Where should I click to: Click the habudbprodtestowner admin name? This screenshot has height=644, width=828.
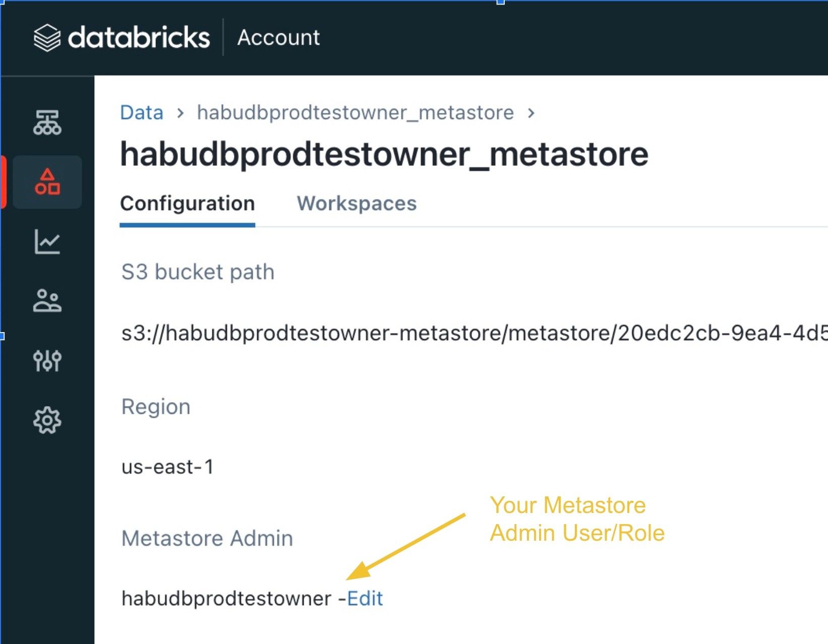tap(226, 599)
